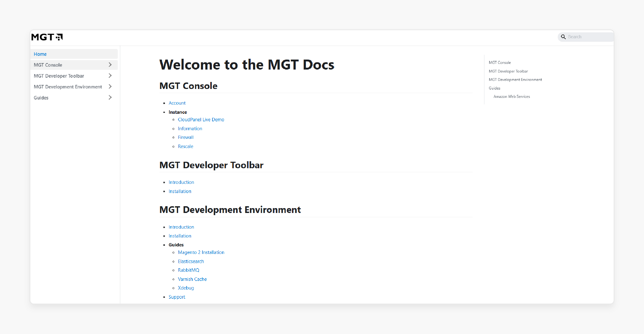Open Guides sidebar item
Viewport: 644px width, 334px height.
(74, 98)
